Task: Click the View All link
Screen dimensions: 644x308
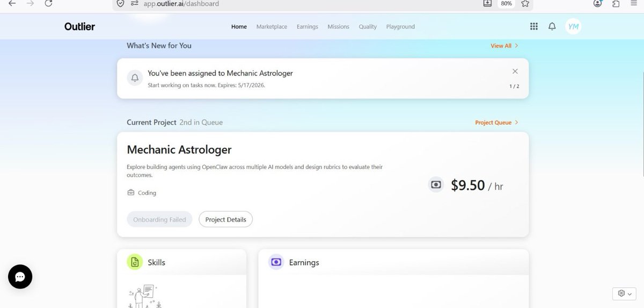Action: tap(504, 46)
